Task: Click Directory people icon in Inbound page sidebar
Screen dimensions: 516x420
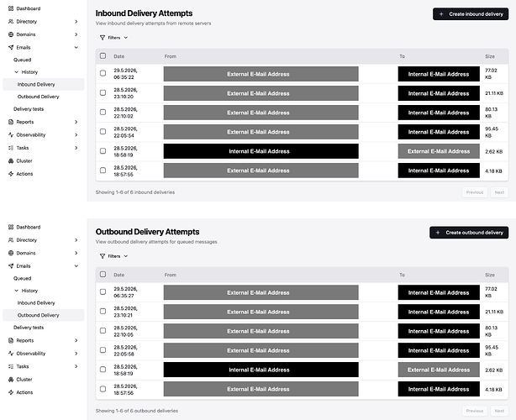Action: click(x=11, y=21)
